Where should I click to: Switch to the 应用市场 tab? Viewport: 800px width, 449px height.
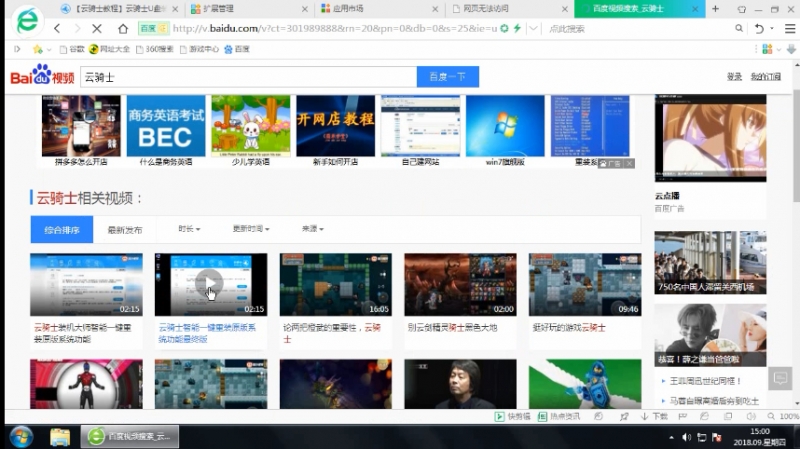[x=379, y=9]
